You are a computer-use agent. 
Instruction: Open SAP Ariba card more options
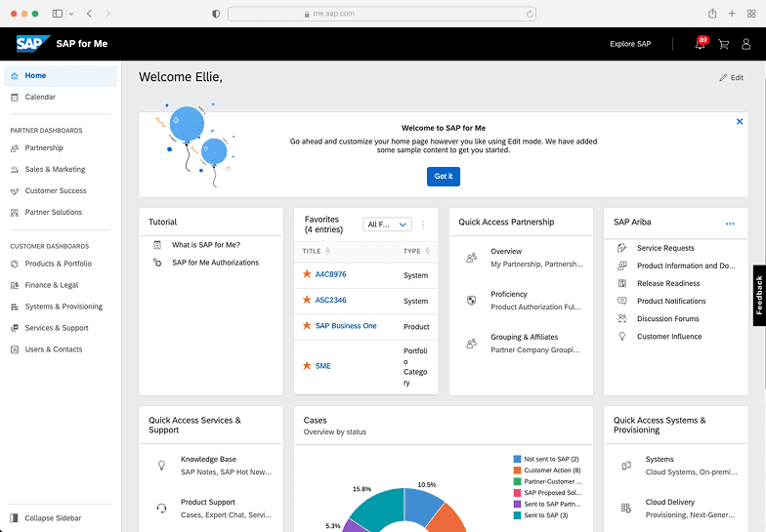(x=730, y=224)
